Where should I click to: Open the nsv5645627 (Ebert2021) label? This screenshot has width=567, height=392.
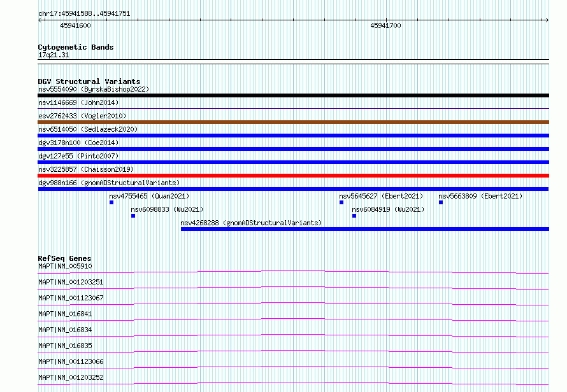(x=381, y=196)
